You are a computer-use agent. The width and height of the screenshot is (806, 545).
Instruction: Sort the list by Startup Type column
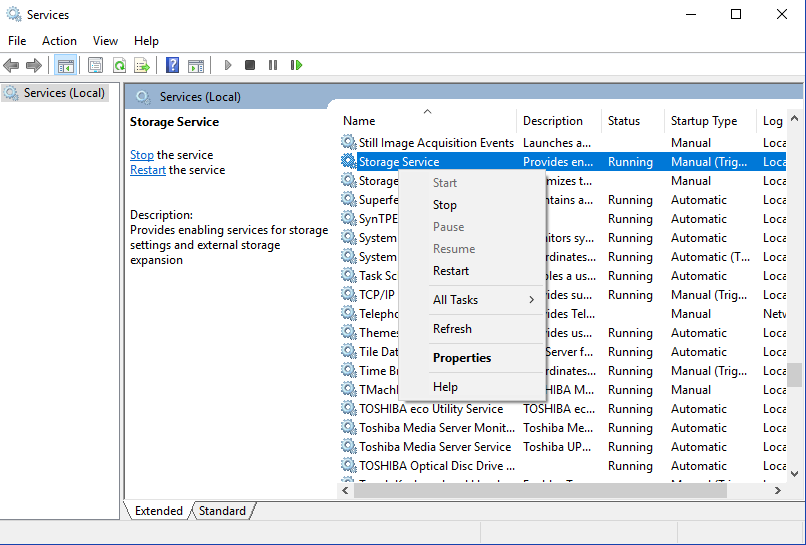(x=704, y=121)
